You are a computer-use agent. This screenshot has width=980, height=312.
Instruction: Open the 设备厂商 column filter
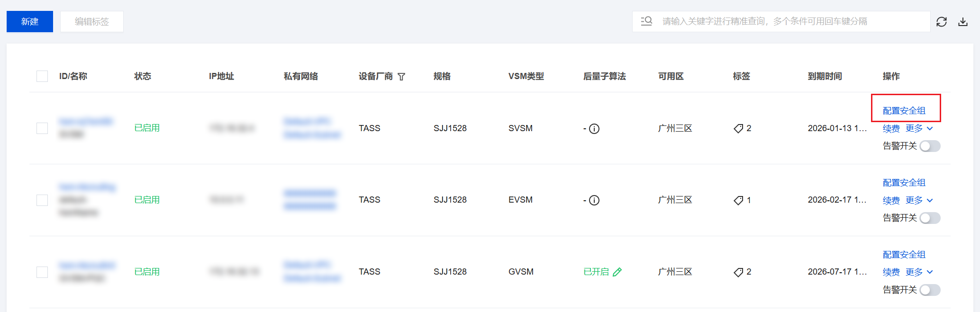point(401,77)
